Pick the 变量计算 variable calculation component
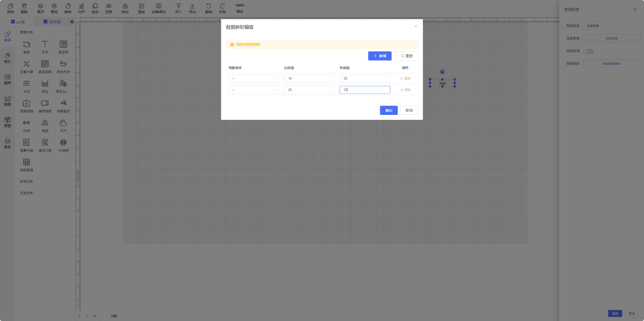Image resolution: width=644 pixels, height=321 pixels. click(26, 67)
